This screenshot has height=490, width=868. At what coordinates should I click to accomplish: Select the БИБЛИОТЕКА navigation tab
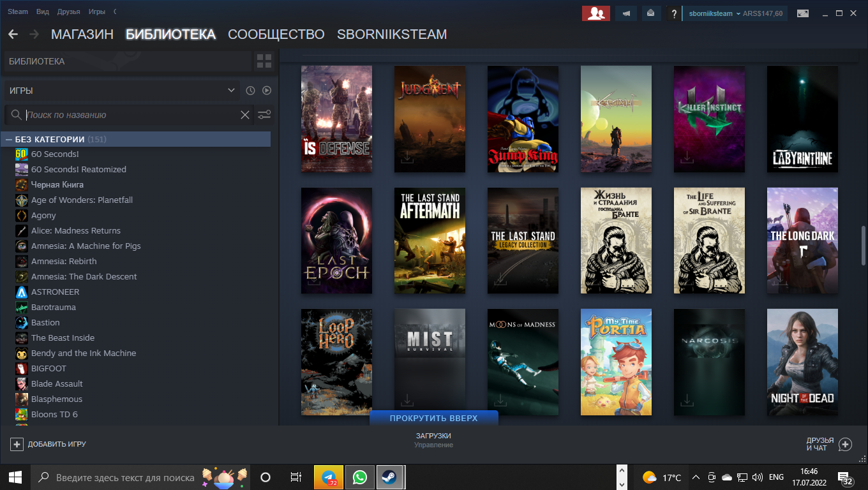171,34
